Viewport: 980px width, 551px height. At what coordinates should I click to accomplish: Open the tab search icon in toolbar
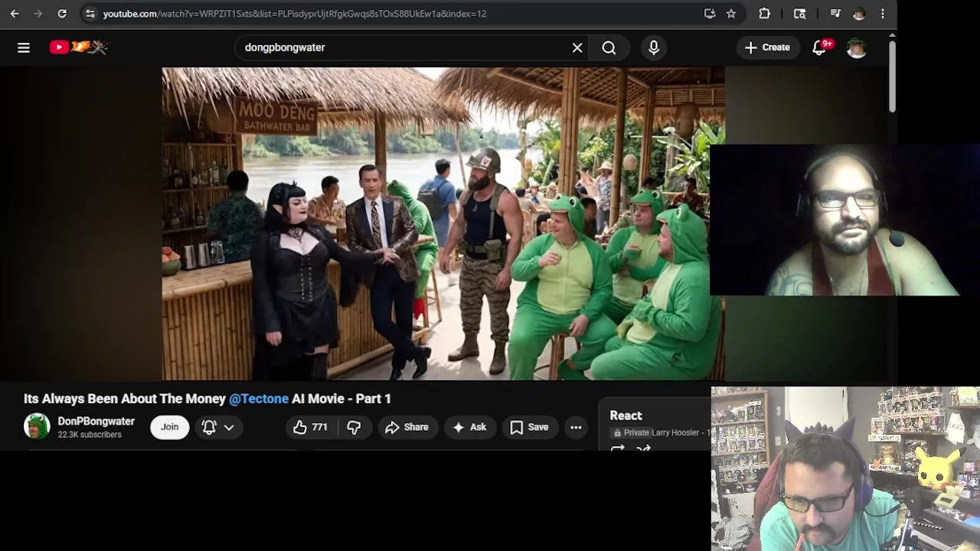coord(799,14)
